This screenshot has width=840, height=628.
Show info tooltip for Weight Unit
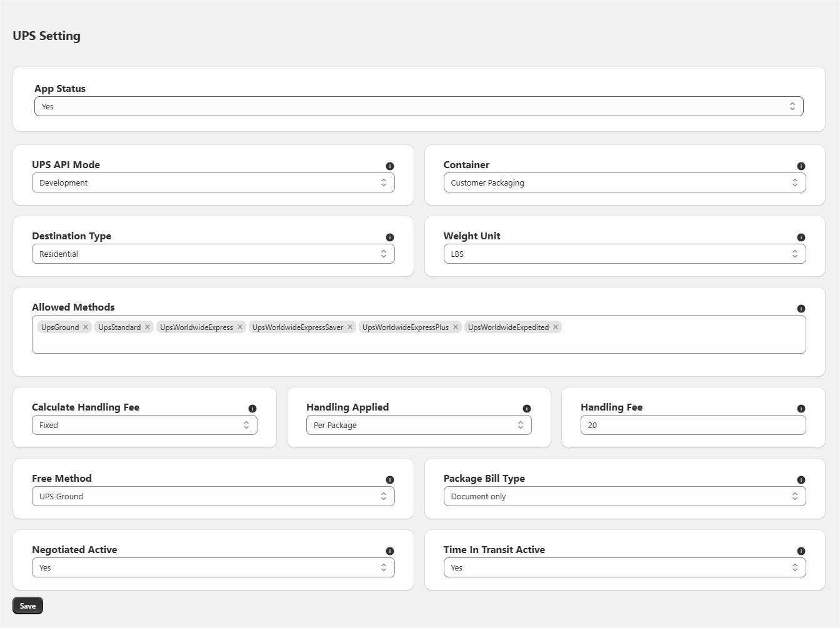pyautogui.click(x=801, y=237)
